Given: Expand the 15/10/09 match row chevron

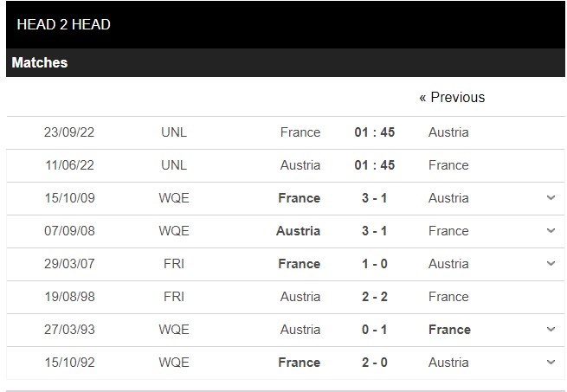Looking at the screenshot, I should 551,198.
